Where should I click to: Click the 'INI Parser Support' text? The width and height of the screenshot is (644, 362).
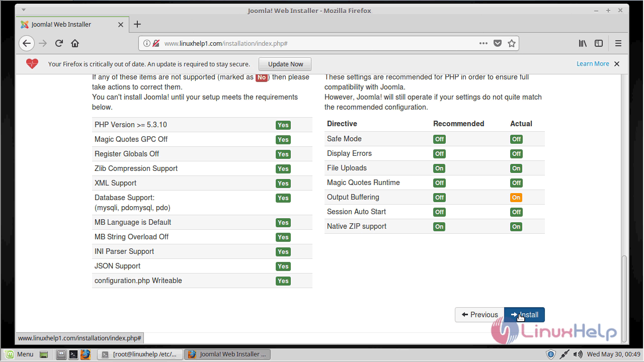tap(124, 251)
